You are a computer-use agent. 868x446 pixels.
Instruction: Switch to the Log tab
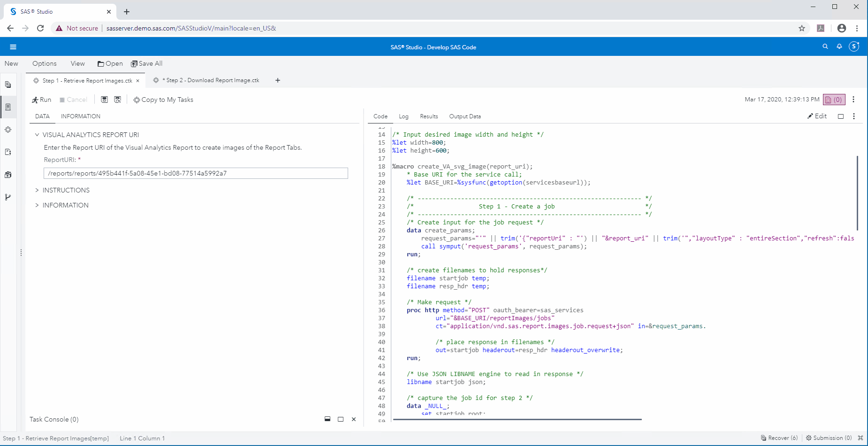404,116
